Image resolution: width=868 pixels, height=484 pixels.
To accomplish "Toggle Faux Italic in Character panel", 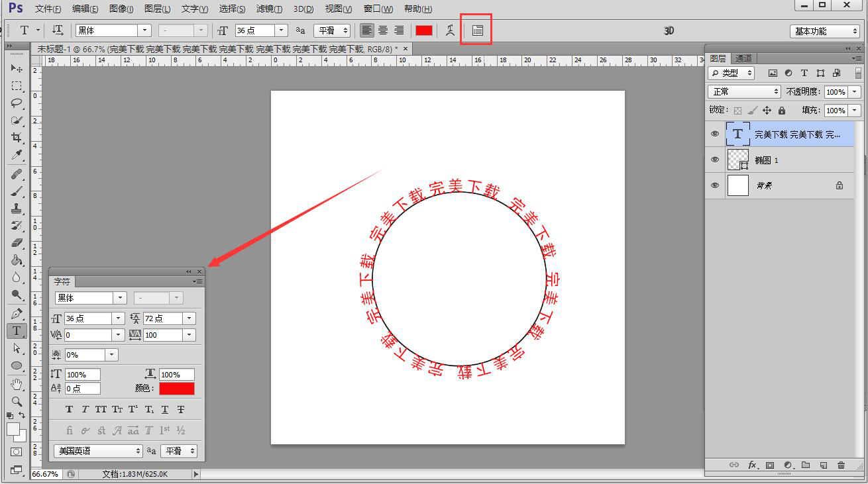I will (x=85, y=410).
